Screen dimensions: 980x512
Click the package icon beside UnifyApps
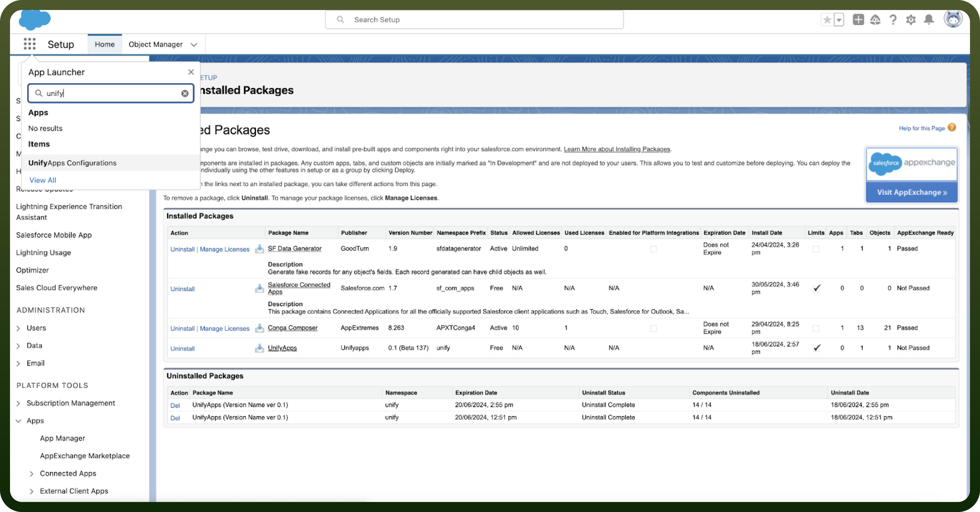259,348
